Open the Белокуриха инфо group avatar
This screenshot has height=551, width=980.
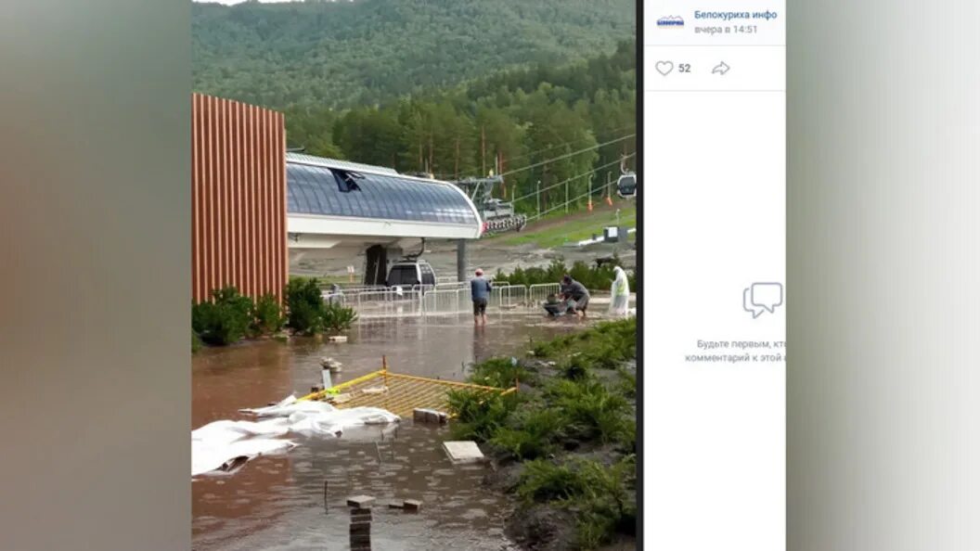(x=670, y=22)
